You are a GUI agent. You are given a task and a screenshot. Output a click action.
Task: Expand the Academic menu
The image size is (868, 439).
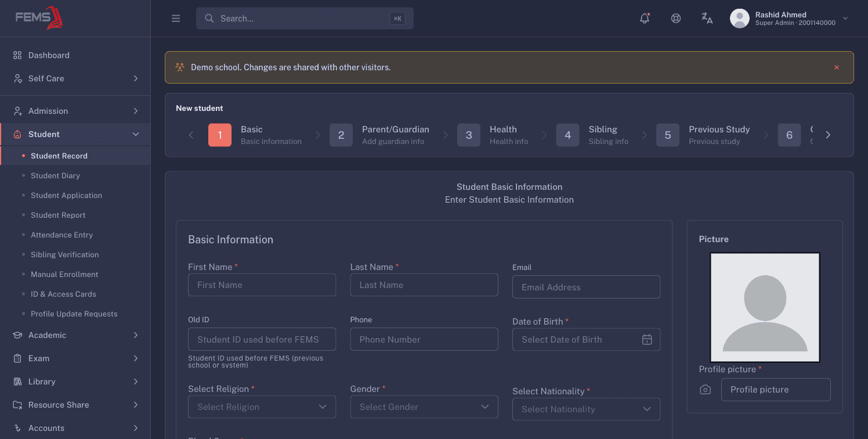pos(75,335)
